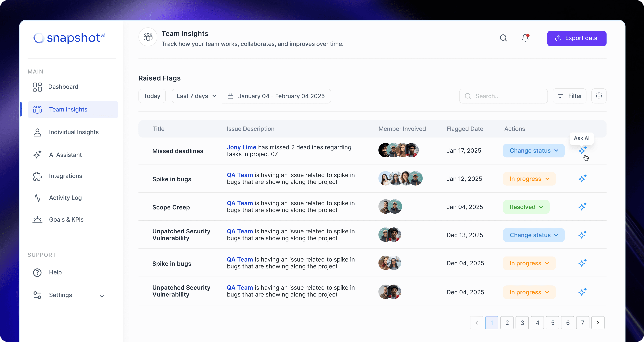Go to page 3 in pagination
This screenshot has width=644, height=342.
tap(522, 323)
